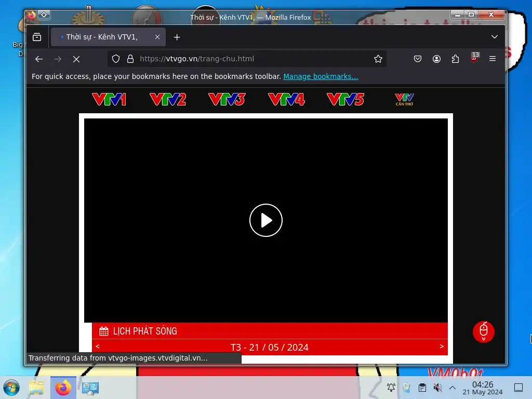Open the tracking protection shield icon
This screenshot has width=532, height=399.
point(116,59)
